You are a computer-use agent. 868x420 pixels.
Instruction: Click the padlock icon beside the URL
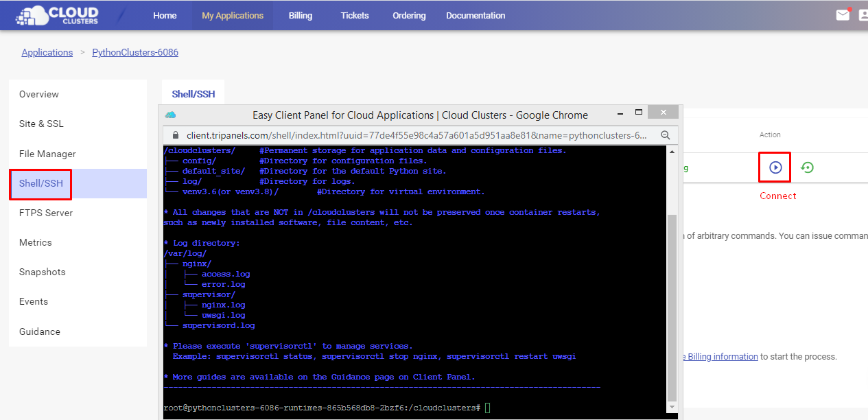pyautogui.click(x=174, y=135)
